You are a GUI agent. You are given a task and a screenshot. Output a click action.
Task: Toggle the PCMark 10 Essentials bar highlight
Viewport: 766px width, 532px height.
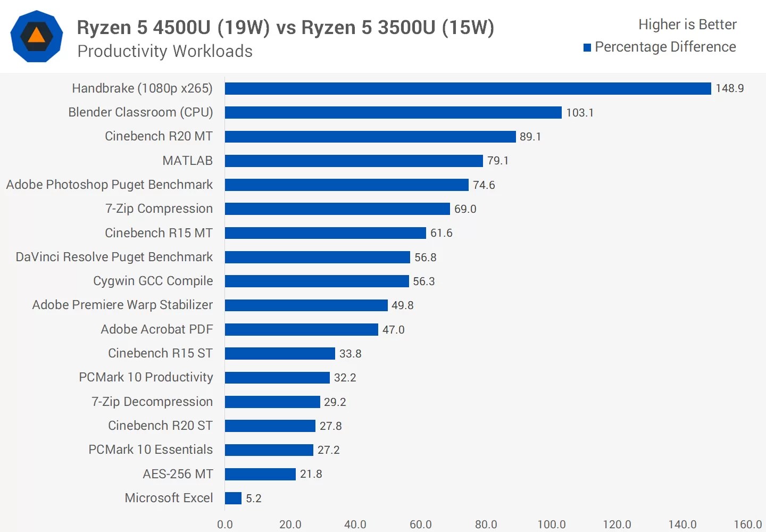coord(269,450)
